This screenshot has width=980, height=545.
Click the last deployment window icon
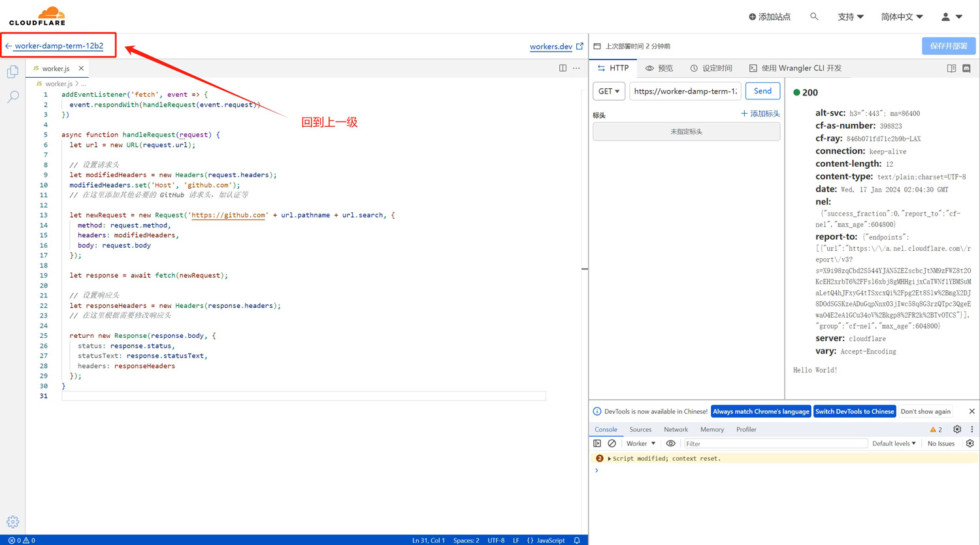tap(596, 46)
